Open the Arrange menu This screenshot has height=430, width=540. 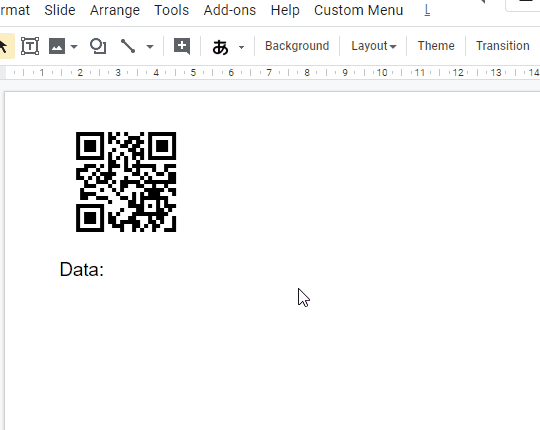[x=115, y=10]
